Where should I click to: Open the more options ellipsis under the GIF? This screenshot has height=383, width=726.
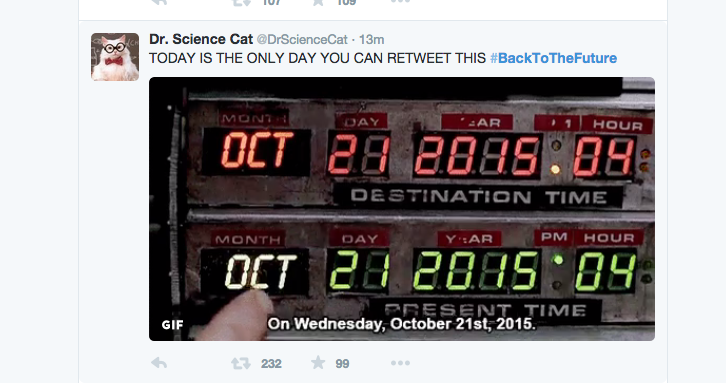(x=400, y=363)
